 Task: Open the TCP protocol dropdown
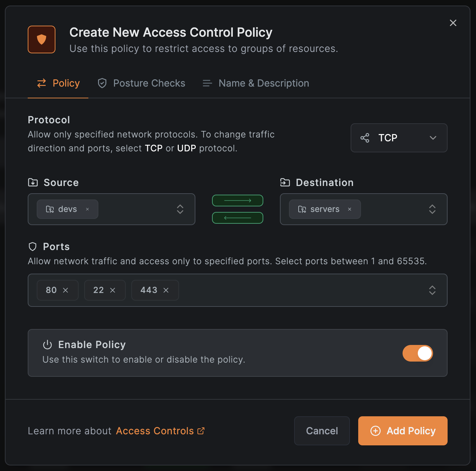(x=399, y=138)
